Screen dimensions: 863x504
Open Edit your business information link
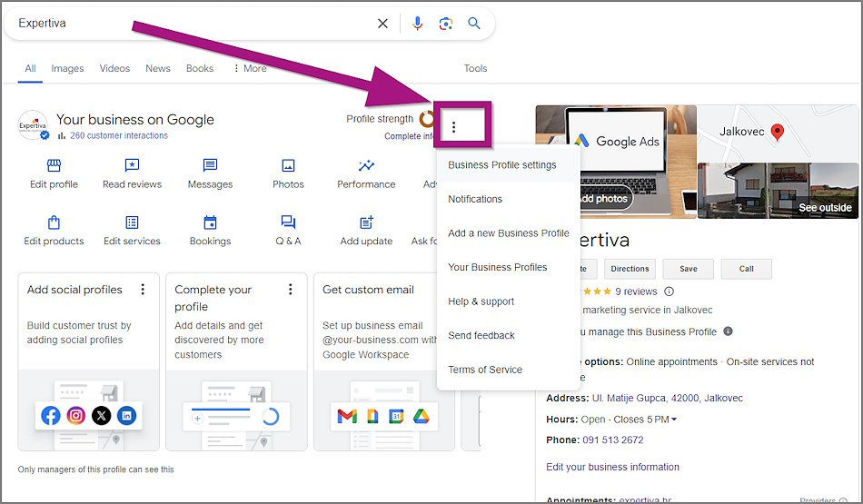point(612,467)
